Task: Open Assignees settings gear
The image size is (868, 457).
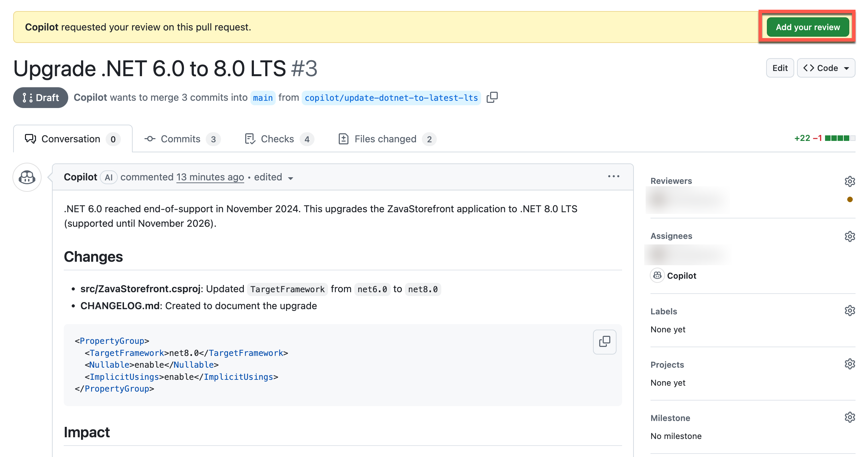Action: (x=850, y=236)
